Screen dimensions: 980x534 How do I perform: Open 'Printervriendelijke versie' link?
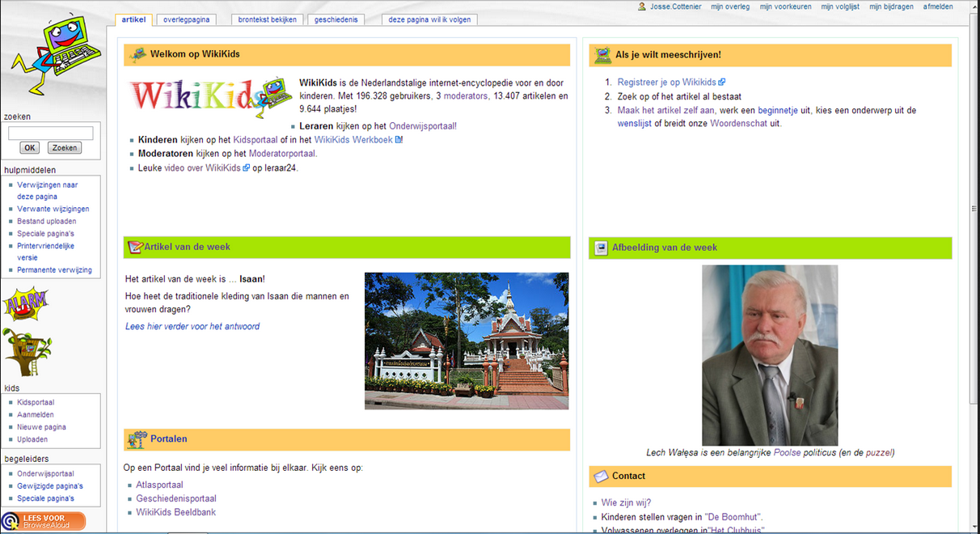coord(46,252)
